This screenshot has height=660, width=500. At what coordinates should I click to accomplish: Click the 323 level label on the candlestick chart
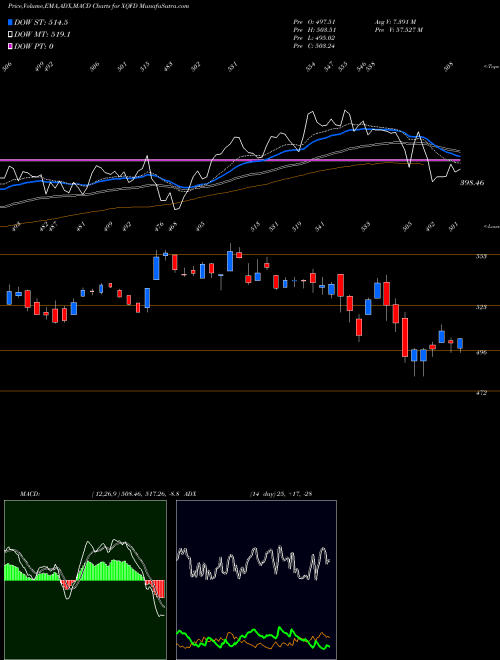click(x=481, y=307)
